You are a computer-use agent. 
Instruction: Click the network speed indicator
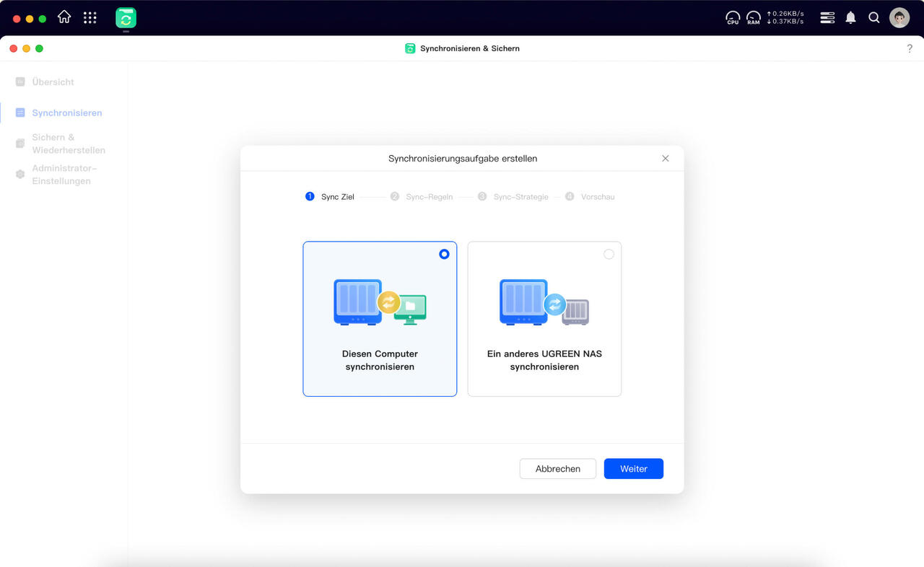pyautogui.click(x=785, y=17)
